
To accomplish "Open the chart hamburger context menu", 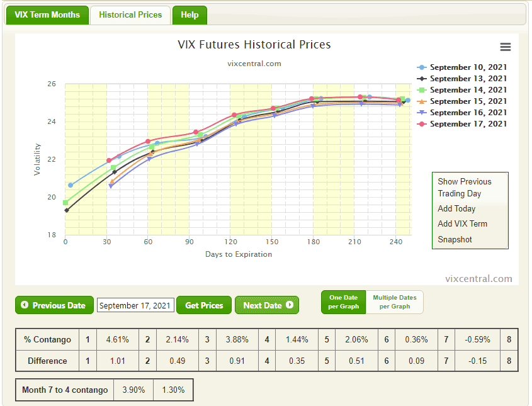I will (x=505, y=47).
